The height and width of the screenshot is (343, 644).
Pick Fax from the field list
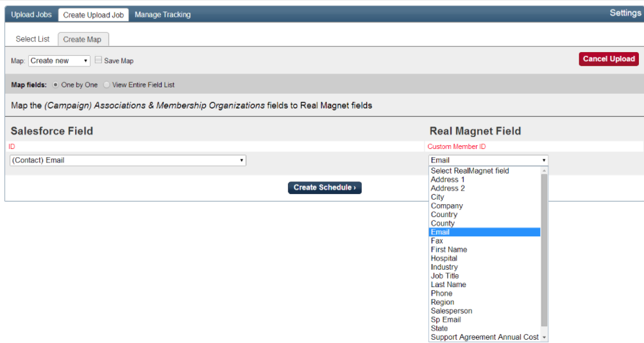(485, 241)
